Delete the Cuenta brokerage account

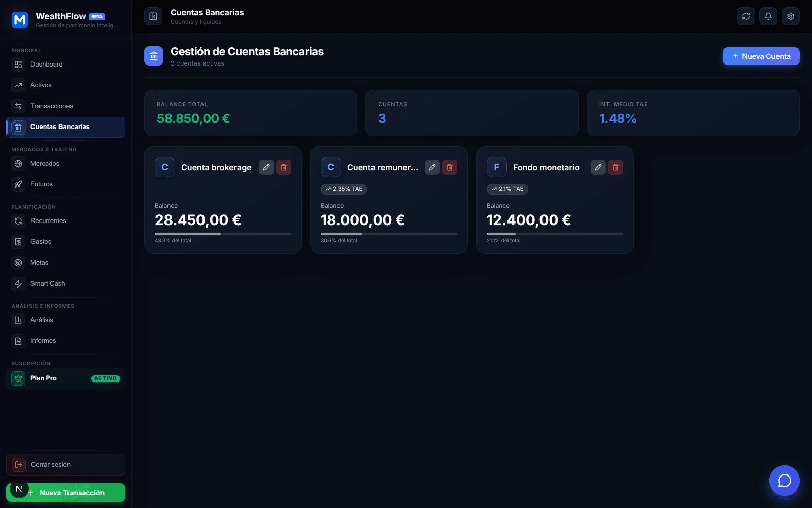coord(284,167)
